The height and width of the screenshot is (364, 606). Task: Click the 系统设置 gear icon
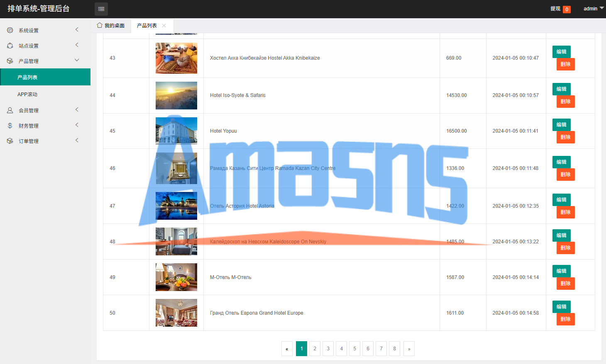coord(10,30)
